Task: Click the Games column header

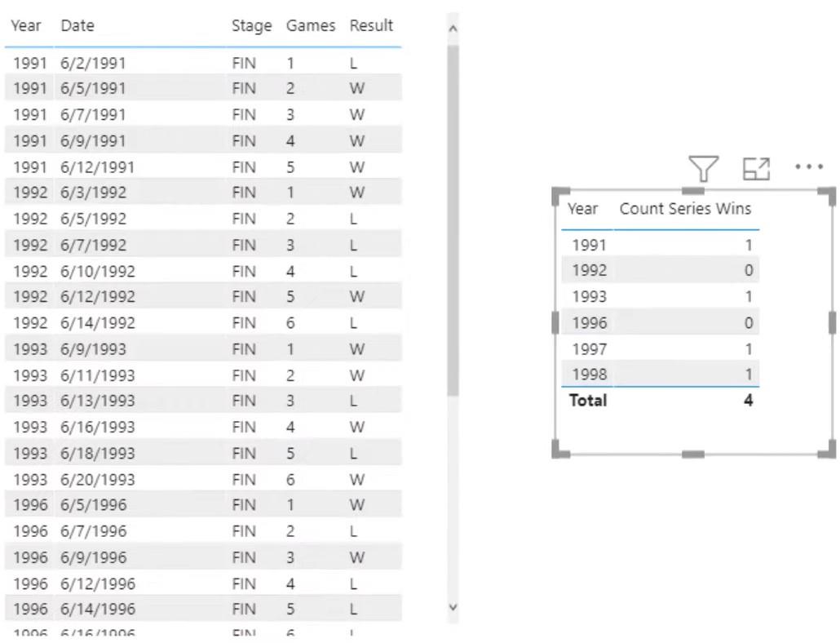Action: point(311,25)
